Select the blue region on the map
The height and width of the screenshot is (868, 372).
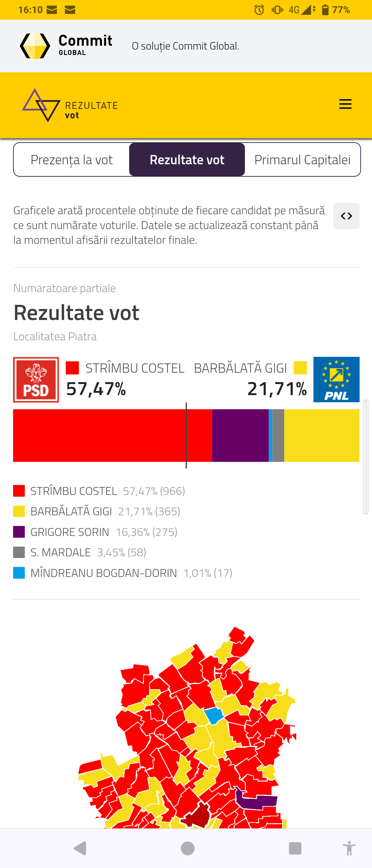coord(214,715)
